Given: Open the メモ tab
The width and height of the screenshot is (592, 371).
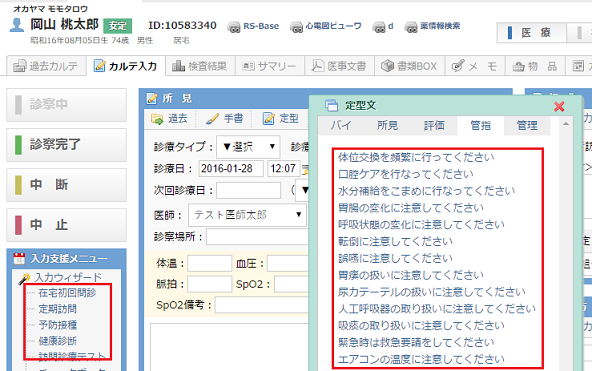Looking at the screenshot, I should coord(475,66).
